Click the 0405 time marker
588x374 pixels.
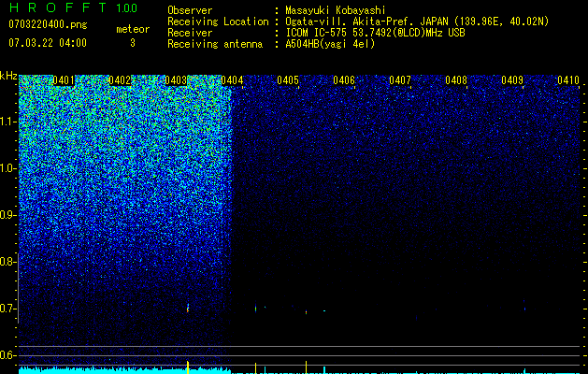pyautogui.click(x=288, y=80)
